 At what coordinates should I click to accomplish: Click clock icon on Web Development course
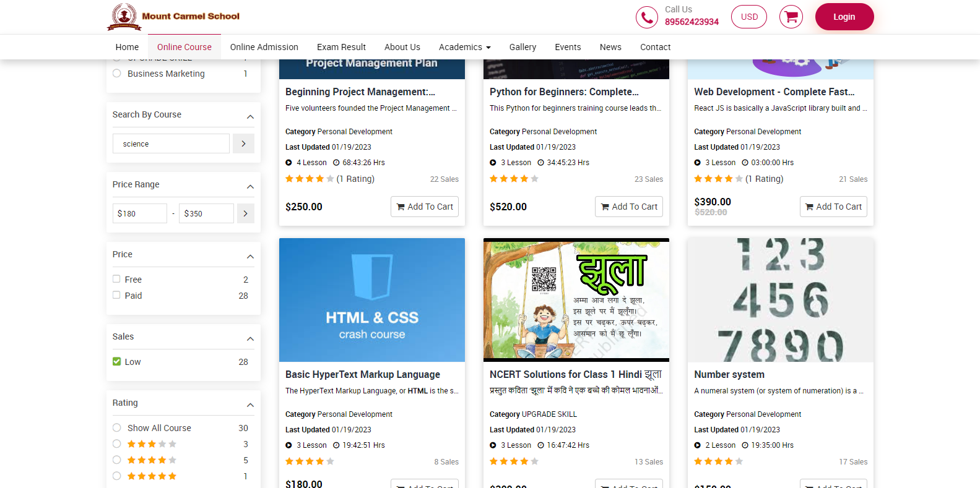click(745, 163)
